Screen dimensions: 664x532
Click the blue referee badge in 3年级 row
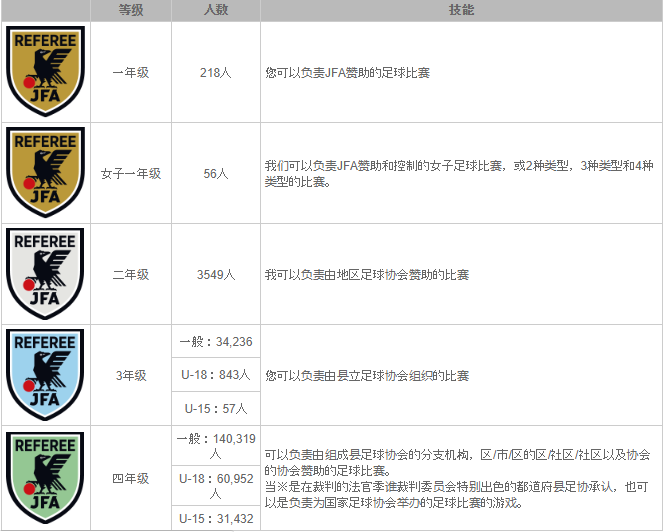(x=45, y=374)
